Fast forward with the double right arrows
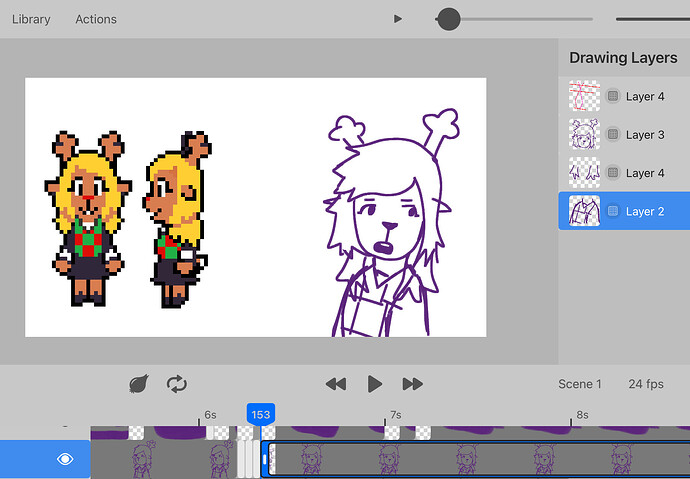Screen dimensions: 690x479 [x=413, y=384]
